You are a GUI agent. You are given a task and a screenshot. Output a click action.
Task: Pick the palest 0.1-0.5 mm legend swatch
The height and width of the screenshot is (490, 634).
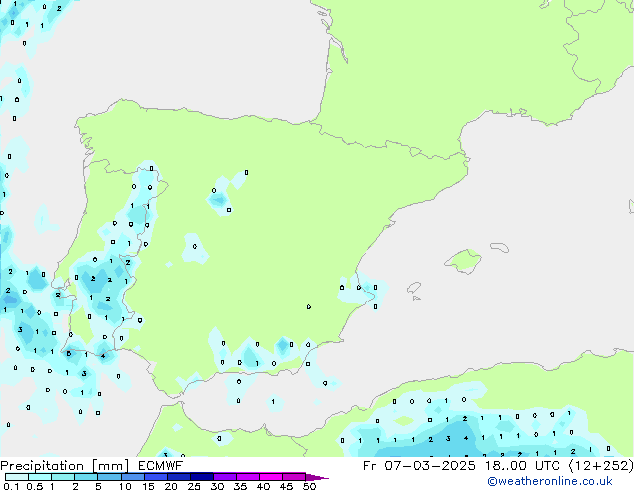16,477
